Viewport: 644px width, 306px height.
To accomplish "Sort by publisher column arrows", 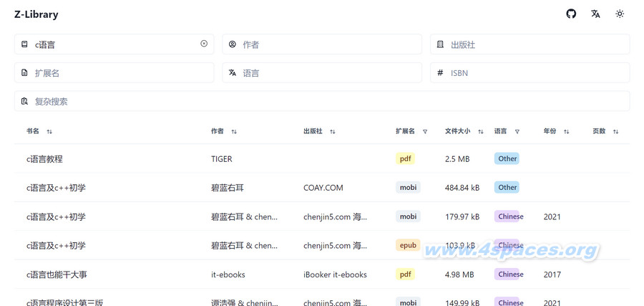I will 333,132.
